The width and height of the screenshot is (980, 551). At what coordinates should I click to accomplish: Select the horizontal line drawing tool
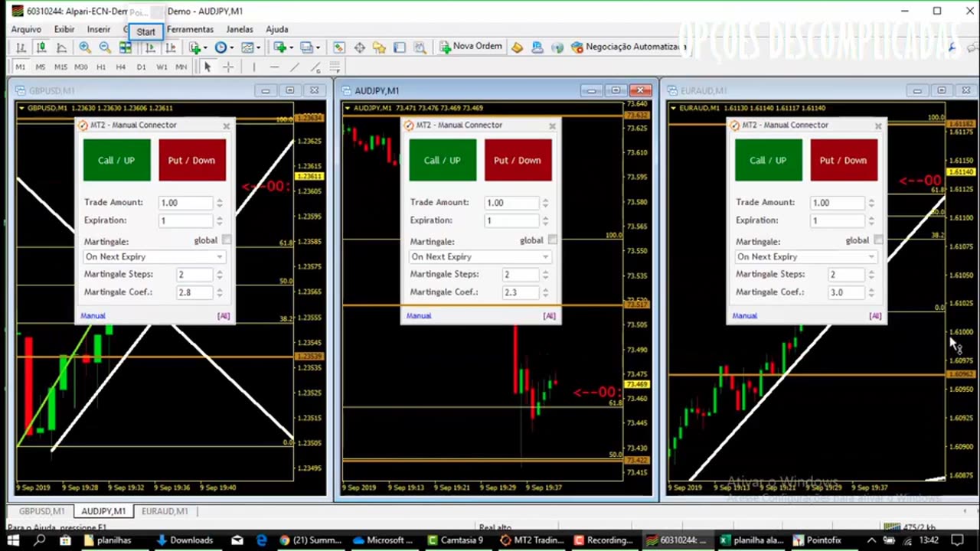point(274,67)
